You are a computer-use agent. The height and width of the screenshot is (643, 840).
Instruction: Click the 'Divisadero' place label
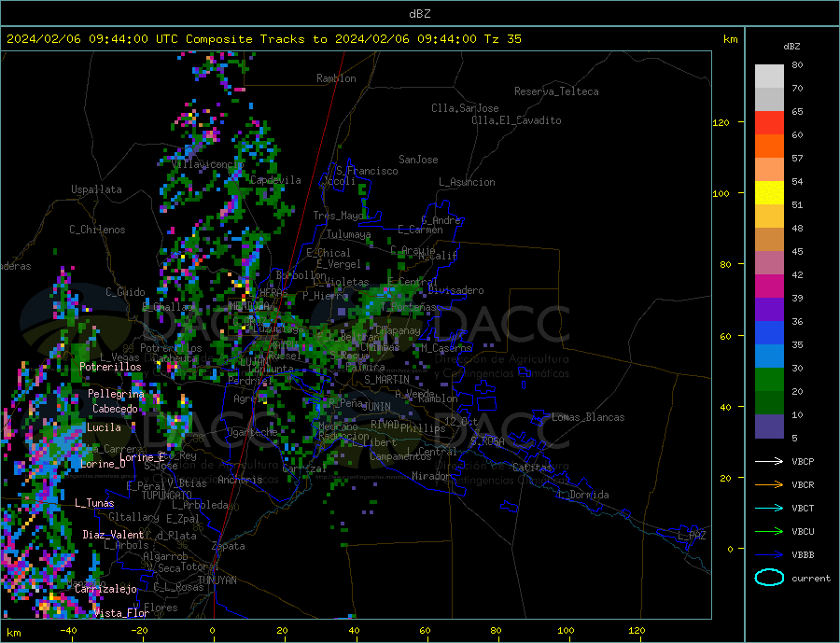455,290
